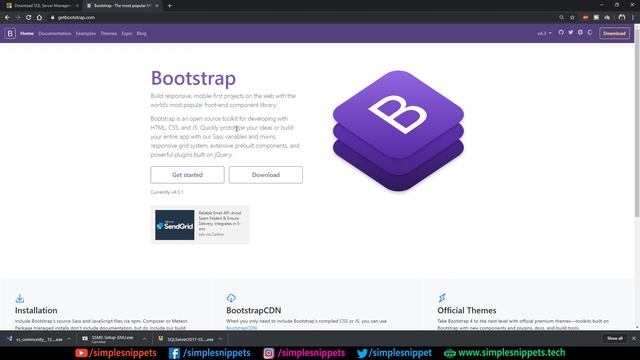Click Show all downloads button
The height and width of the screenshot is (360, 640).
pyautogui.click(x=615, y=338)
